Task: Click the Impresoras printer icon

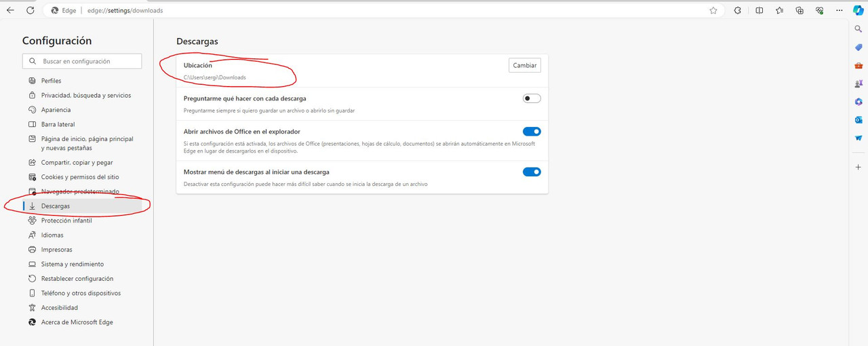Action: (x=32, y=250)
